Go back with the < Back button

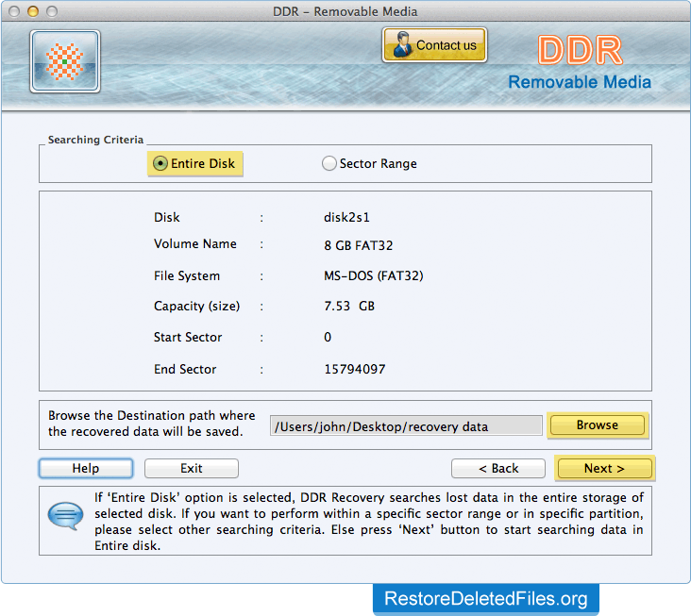coord(498,468)
